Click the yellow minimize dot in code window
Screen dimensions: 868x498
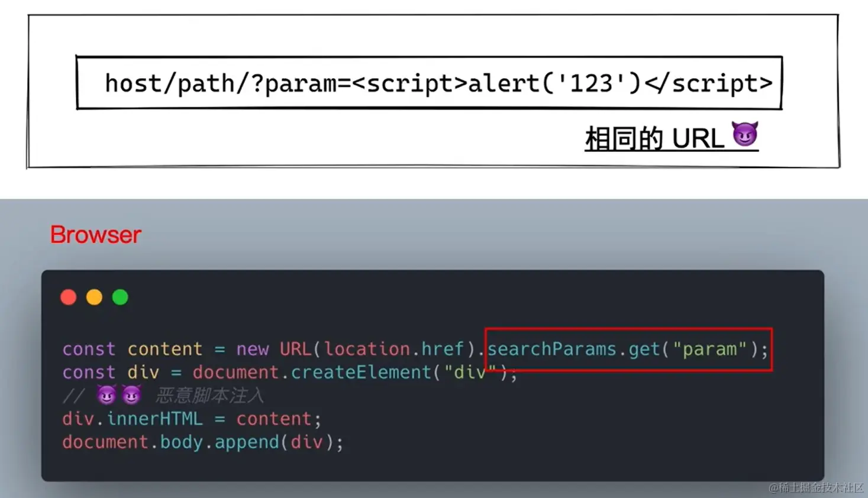pos(94,297)
